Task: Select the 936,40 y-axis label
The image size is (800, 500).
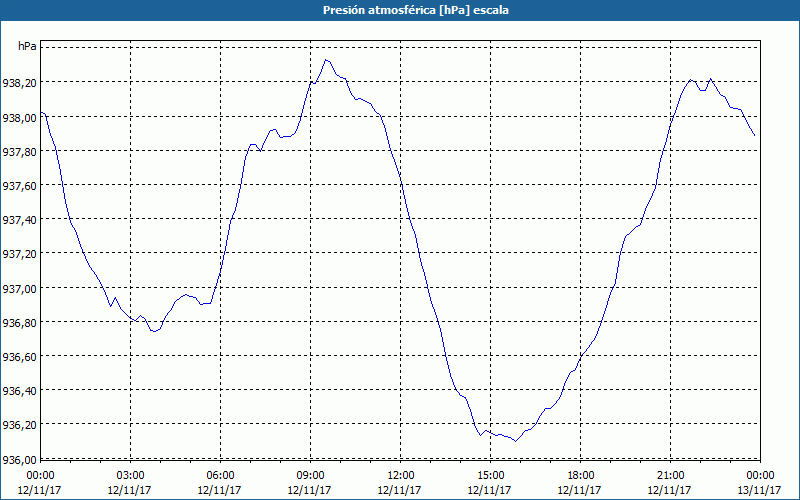Action: point(19,391)
